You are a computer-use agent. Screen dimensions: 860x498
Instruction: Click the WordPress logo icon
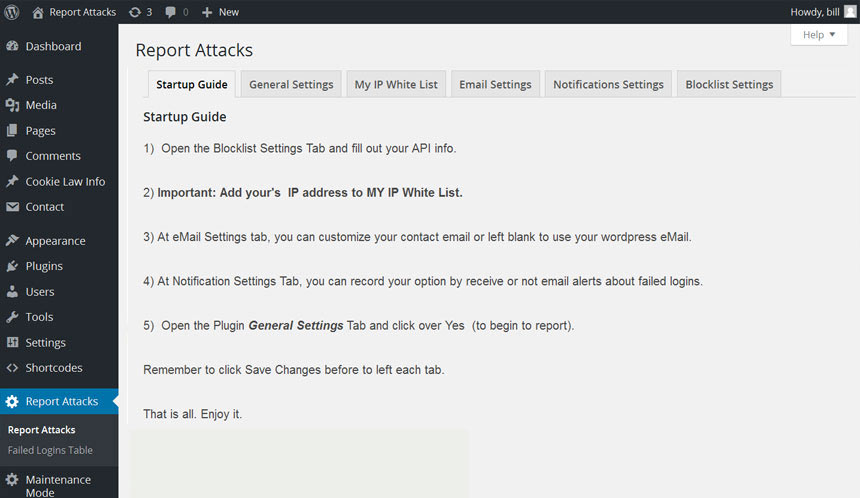click(12, 12)
